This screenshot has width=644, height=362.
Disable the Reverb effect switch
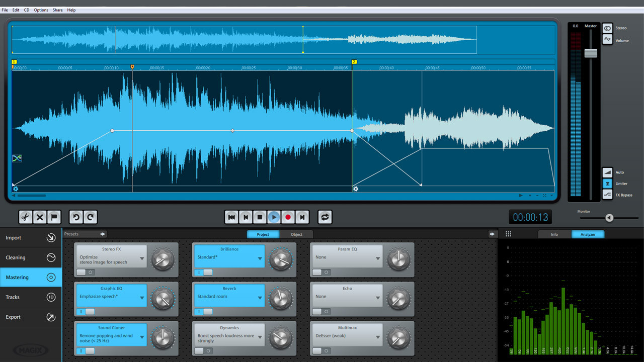pos(203,312)
